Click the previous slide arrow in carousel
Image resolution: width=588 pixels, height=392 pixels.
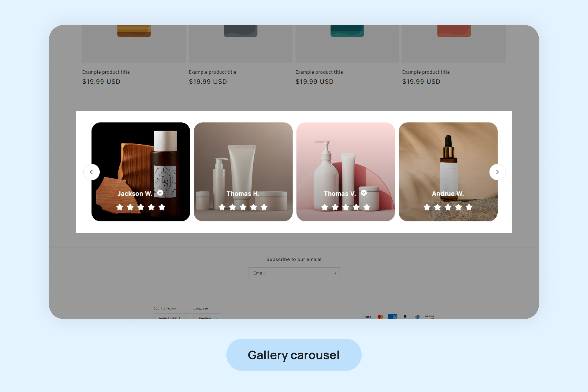(x=91, y=172)
